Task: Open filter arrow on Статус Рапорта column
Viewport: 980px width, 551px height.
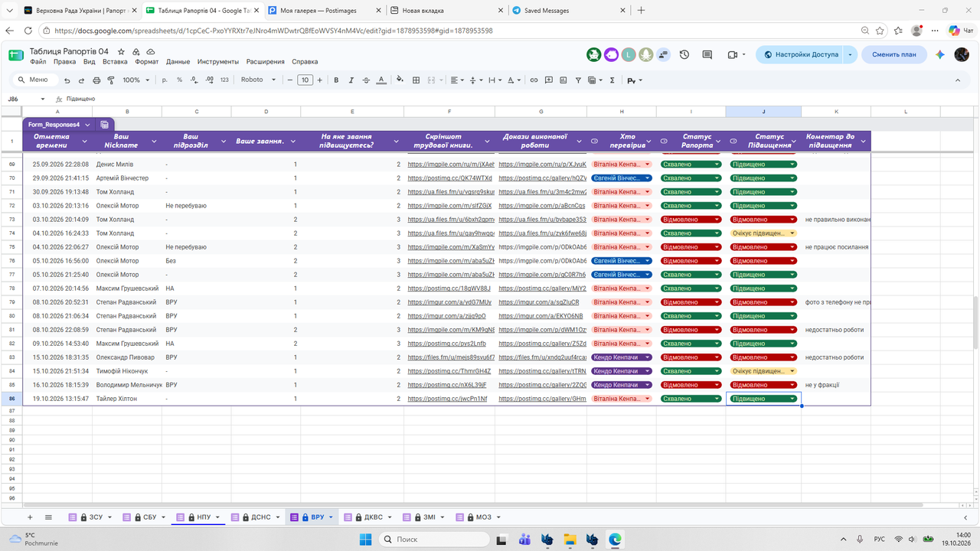Action: pyautogui.click(x=717, y=141)
